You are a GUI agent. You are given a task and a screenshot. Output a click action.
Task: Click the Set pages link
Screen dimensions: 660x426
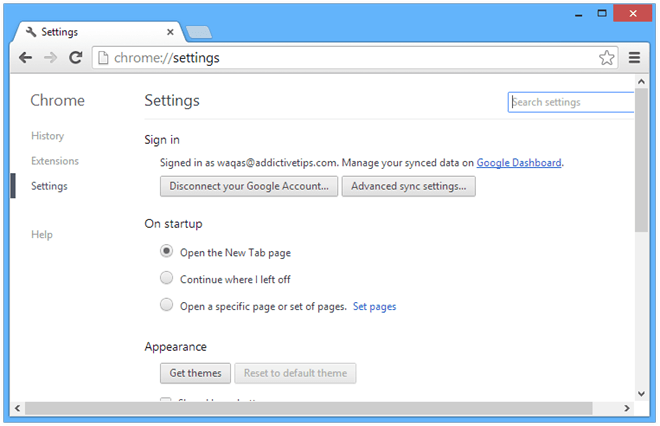point(375,306)
